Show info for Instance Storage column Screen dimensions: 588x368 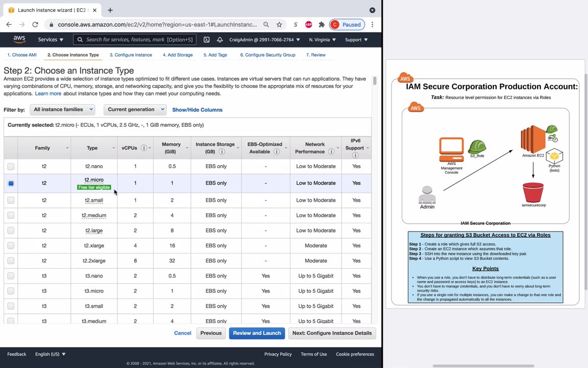click(222, 152)
